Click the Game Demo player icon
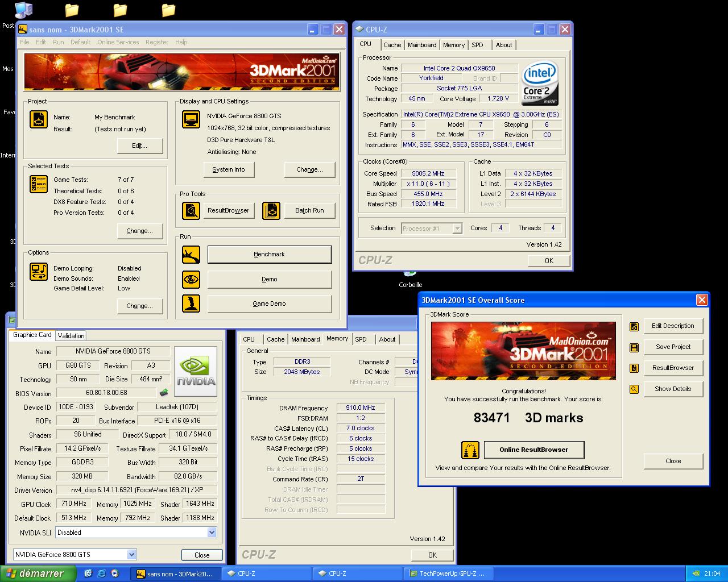Image resolution: width=728 pixels, height=582 pixels. tap(191, 304)
